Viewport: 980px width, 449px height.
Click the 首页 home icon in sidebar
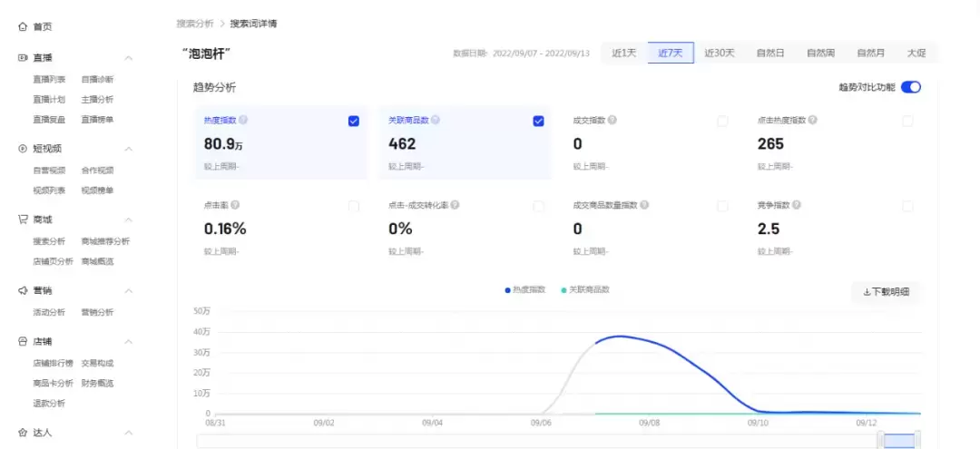[x=23, y=27]
